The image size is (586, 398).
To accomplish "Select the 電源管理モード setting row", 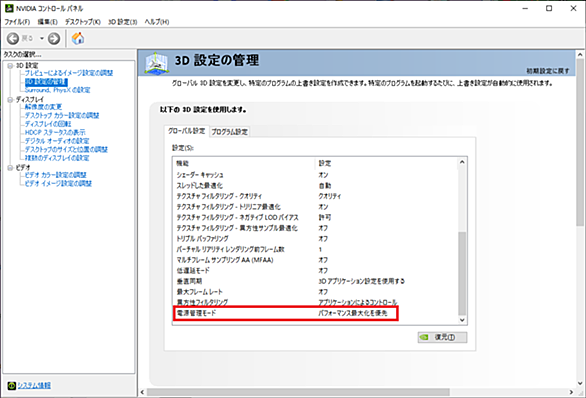I will click(286, 313).
